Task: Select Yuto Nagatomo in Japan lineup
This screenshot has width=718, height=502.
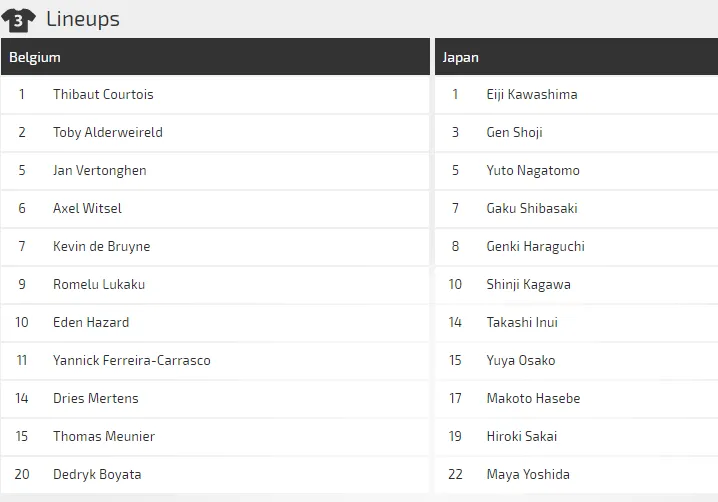Action: (x=533, y=171)
